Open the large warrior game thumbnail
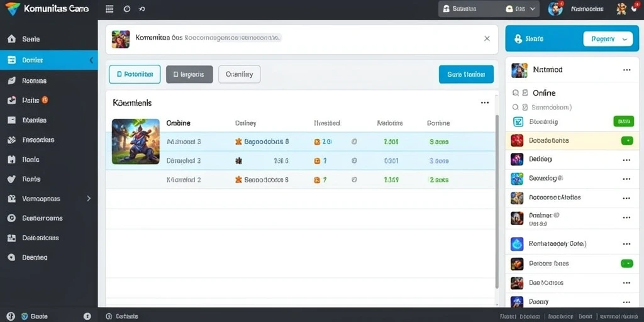Viewport: 644px width, 322px height. coord(136,142)
